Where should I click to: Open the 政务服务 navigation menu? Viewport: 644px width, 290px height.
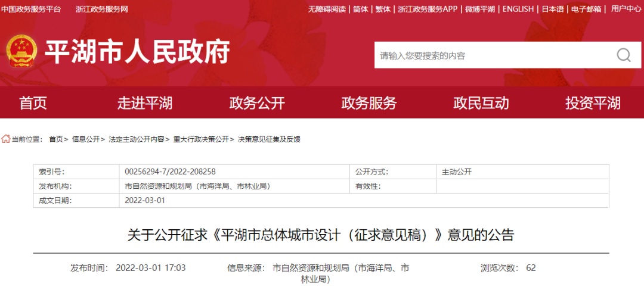coord(369,103)
